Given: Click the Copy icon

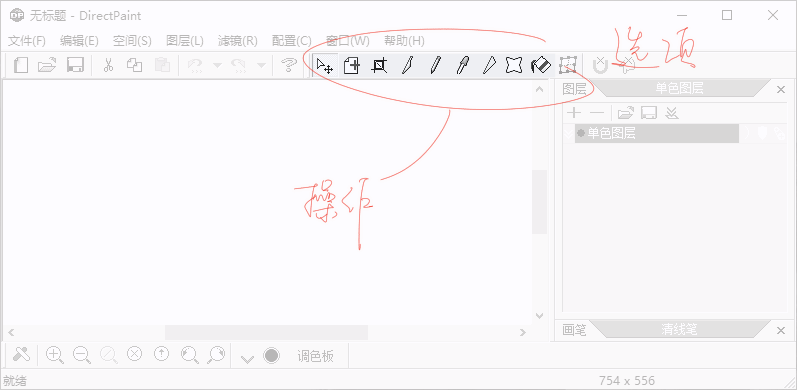Looking at the screenshot, I should tap(135, 66).
